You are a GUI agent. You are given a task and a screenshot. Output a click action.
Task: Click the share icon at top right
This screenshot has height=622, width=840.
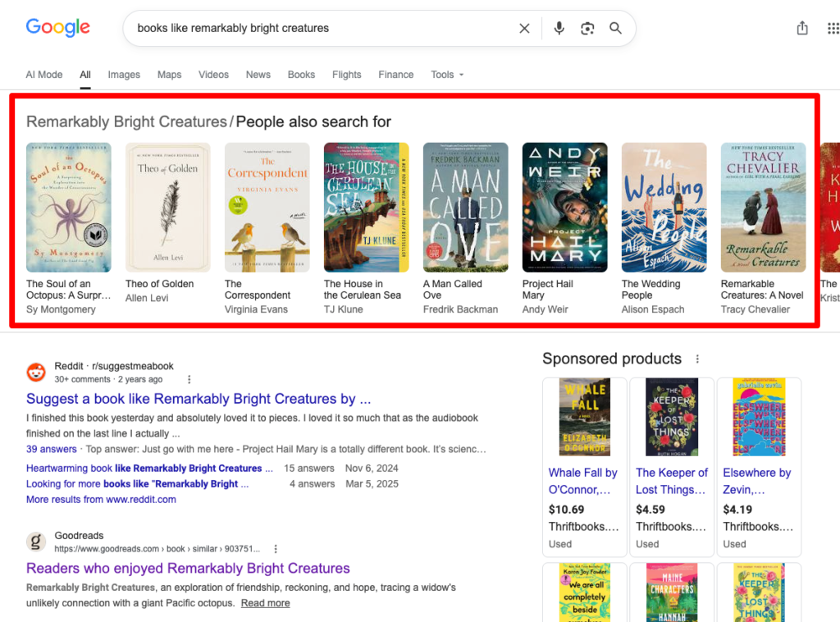pyautogui.click(x=802, y=28)
